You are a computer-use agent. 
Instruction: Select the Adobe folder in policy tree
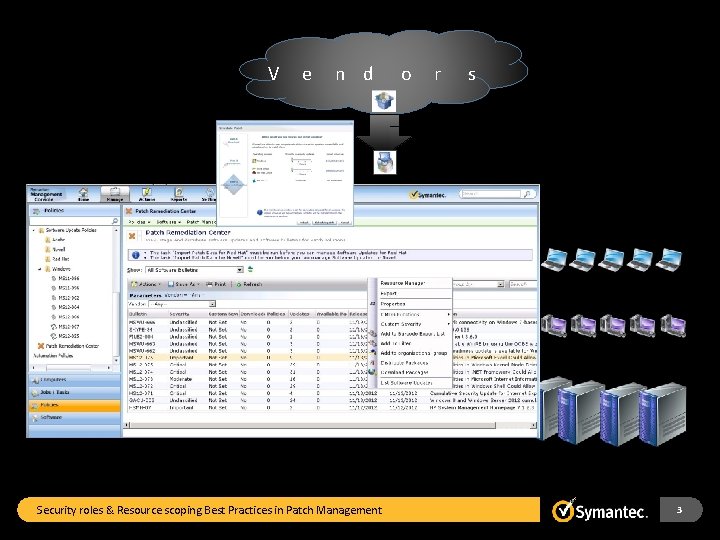tap(55, 240)
